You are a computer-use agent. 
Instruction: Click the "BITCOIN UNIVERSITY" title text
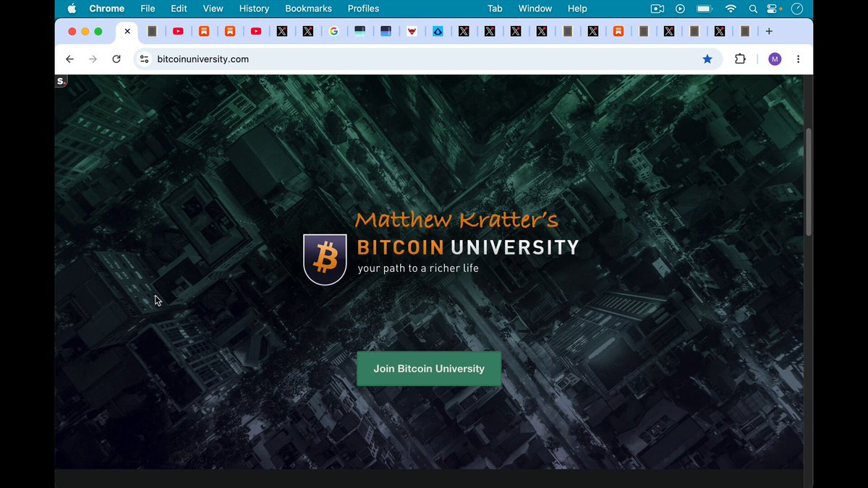point(468,247)
